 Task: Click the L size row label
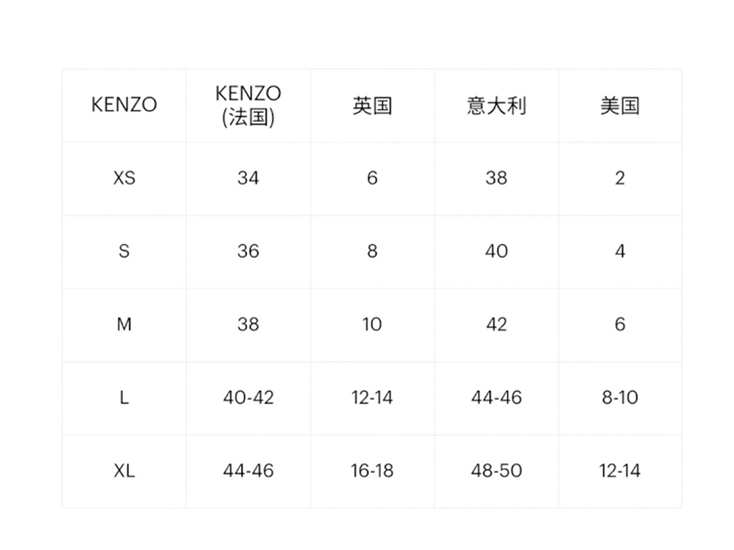pyautogui.click(x=124, y=397)
